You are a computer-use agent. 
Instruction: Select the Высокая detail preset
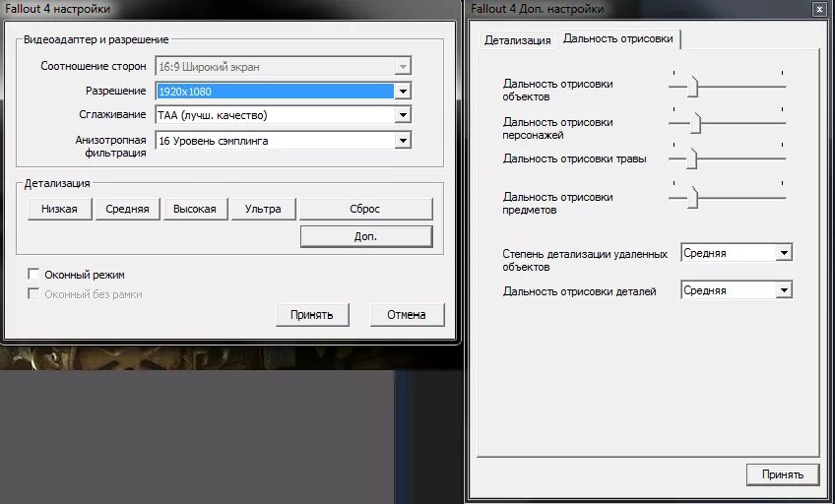195,209
